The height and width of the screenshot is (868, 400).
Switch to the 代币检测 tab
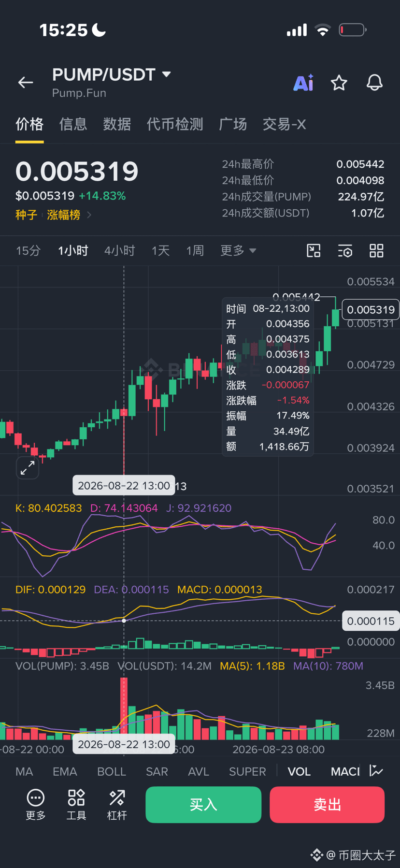click(175, 125)
